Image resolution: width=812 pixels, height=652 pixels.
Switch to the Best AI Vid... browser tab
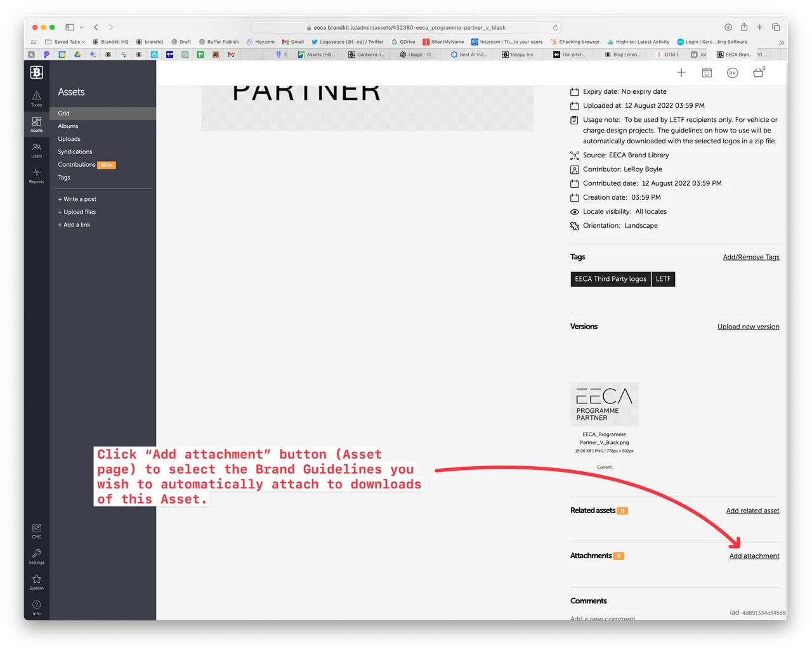(x=469, y=55)
